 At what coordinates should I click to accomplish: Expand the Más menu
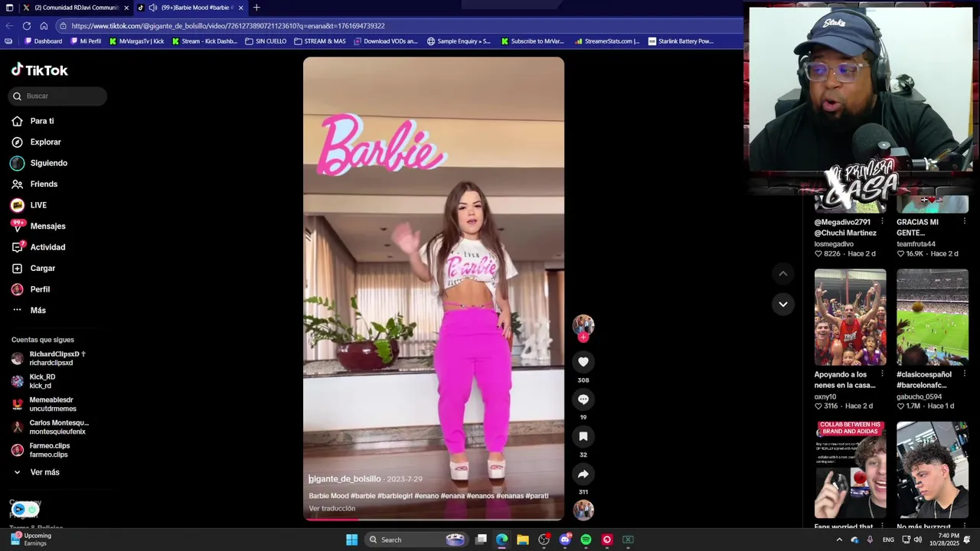(x=29, y=310)
